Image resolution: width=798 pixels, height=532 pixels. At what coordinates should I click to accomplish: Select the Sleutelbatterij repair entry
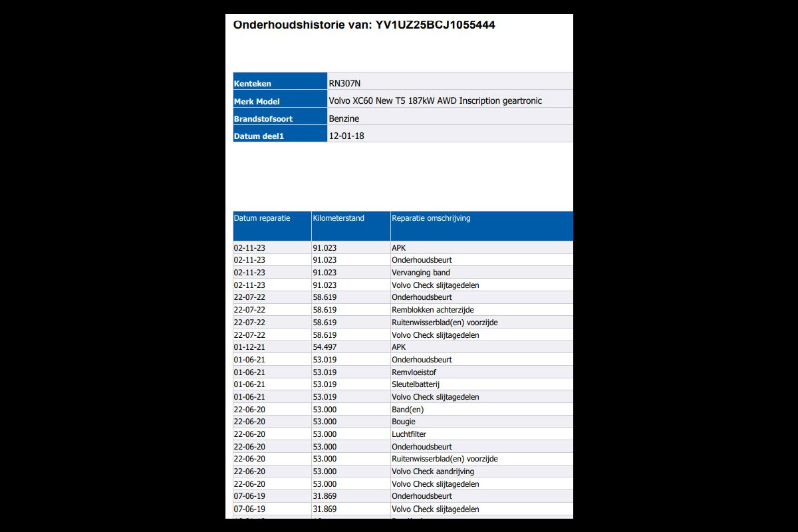coord(416,384)
